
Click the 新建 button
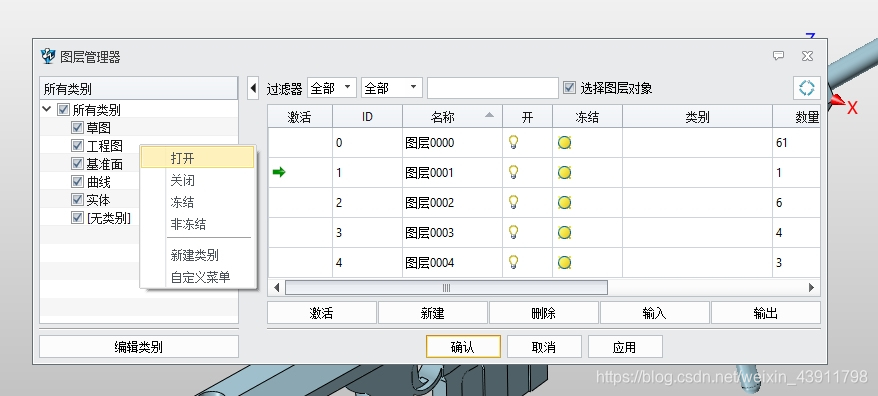[x=432, y=313]
